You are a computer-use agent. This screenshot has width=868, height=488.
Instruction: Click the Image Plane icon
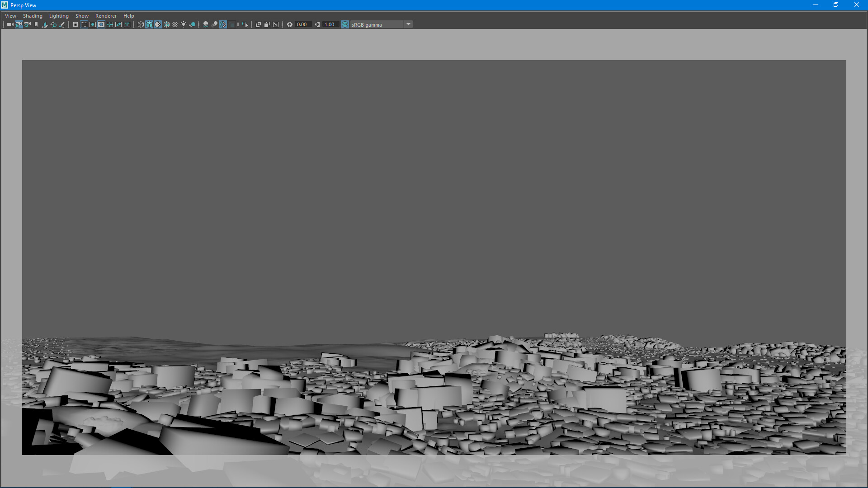coord(45,24)
